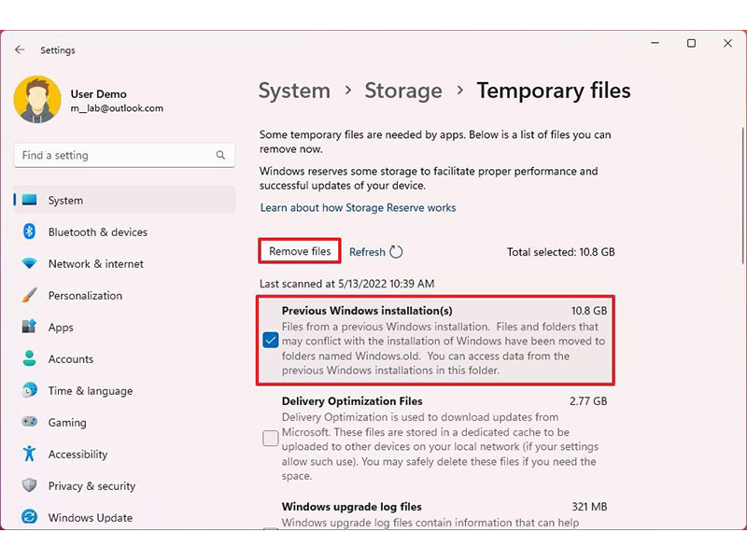
Task: Click the Apps icon in sidebar
Action: pos(29,327)
